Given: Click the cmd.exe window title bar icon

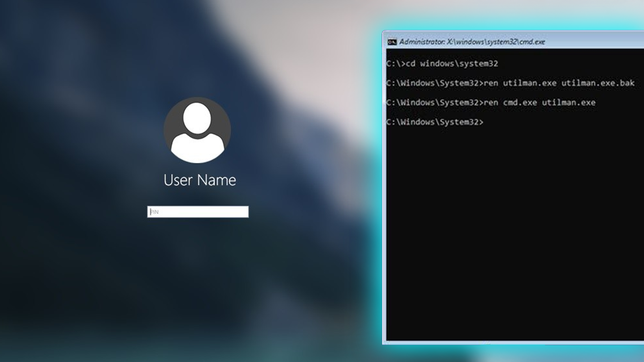Looking at the screenshot, I should (x=392, y=42).
